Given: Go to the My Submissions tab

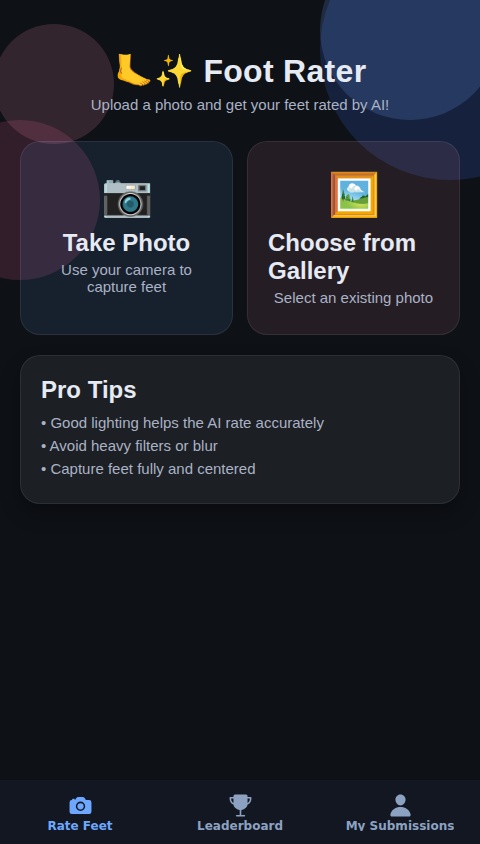Looking at the screenshot, I should (400, 813).
